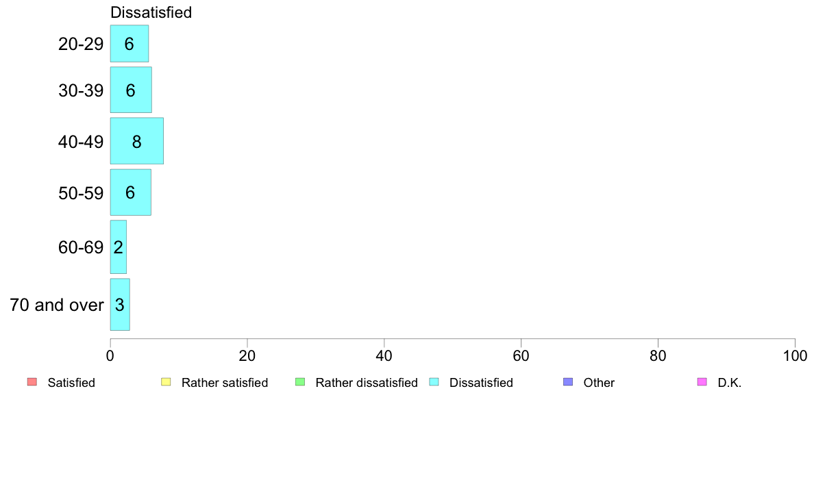Click the 60-69 category label

pyautogui.click(x=81, y=248)
